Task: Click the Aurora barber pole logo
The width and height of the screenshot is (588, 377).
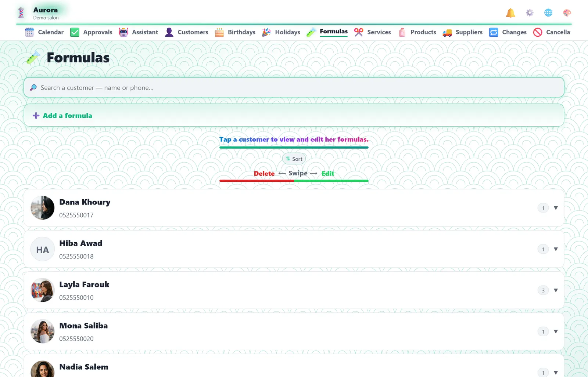Action: [21, 13]
